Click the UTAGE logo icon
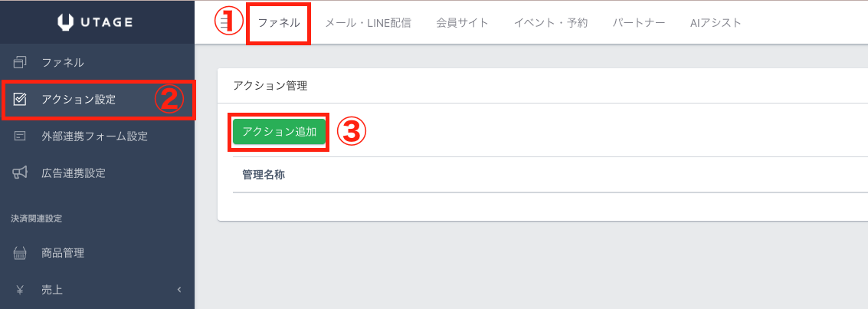The width and height of the screenshot is (868, 309). (65, 22)
